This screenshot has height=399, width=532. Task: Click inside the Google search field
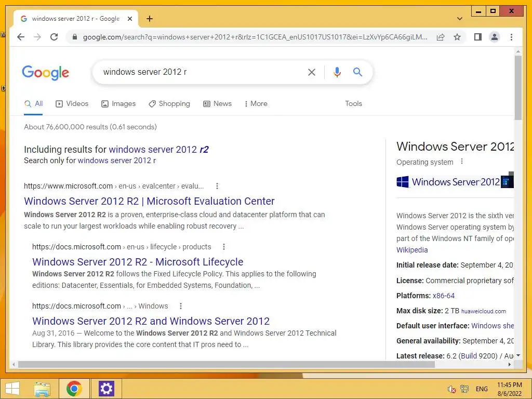(200, 72)
